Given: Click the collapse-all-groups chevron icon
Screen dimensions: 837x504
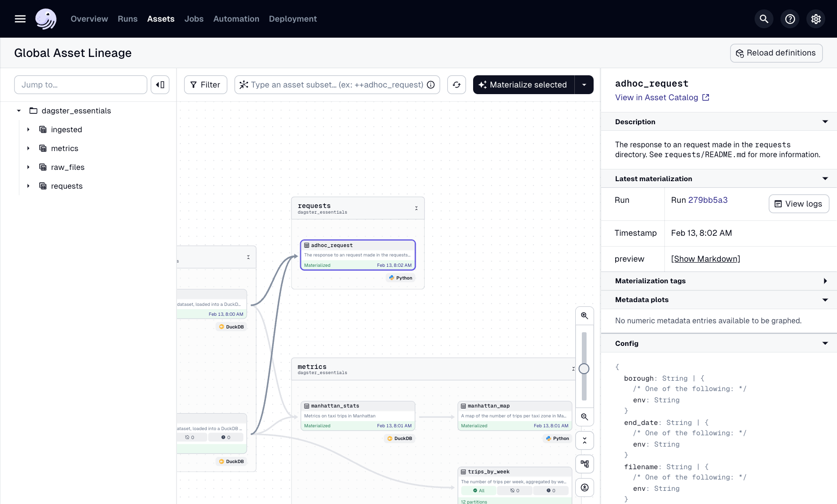Looking at the screenshot, I should pos(585,440).
